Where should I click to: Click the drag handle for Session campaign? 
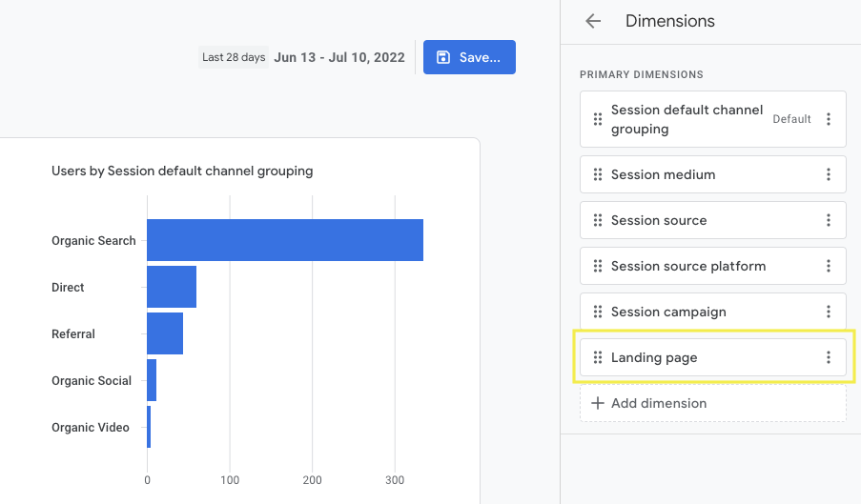(598, 312)
